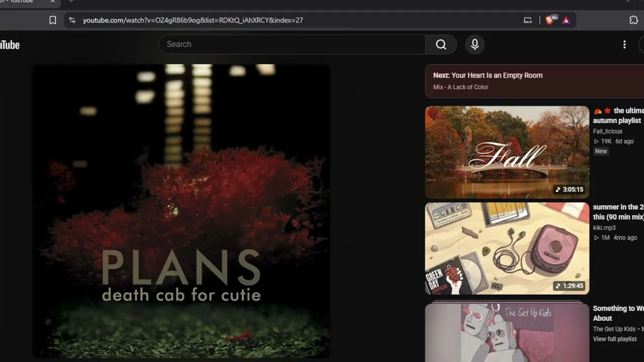644x362 pixels.
Task: Click the 'New' badge under Fall_licious
Action: (x=601, y=151)
